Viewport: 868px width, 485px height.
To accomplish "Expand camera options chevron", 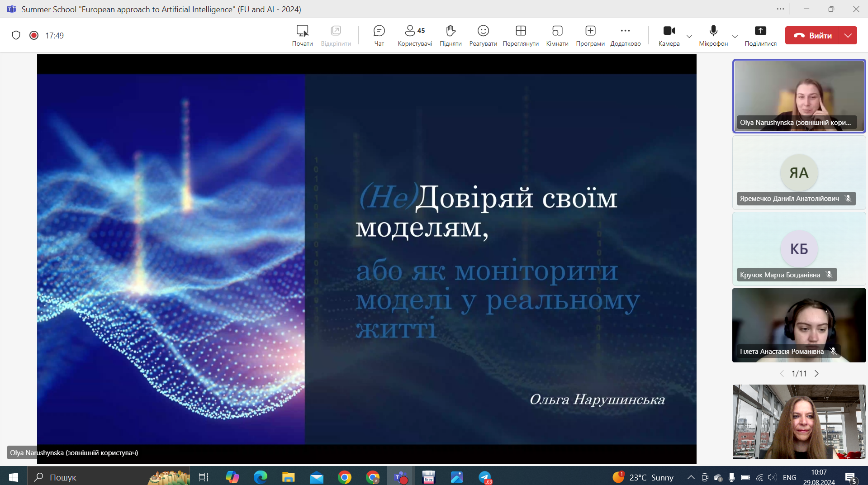I will pyautogui.click(x=689, y=36).
